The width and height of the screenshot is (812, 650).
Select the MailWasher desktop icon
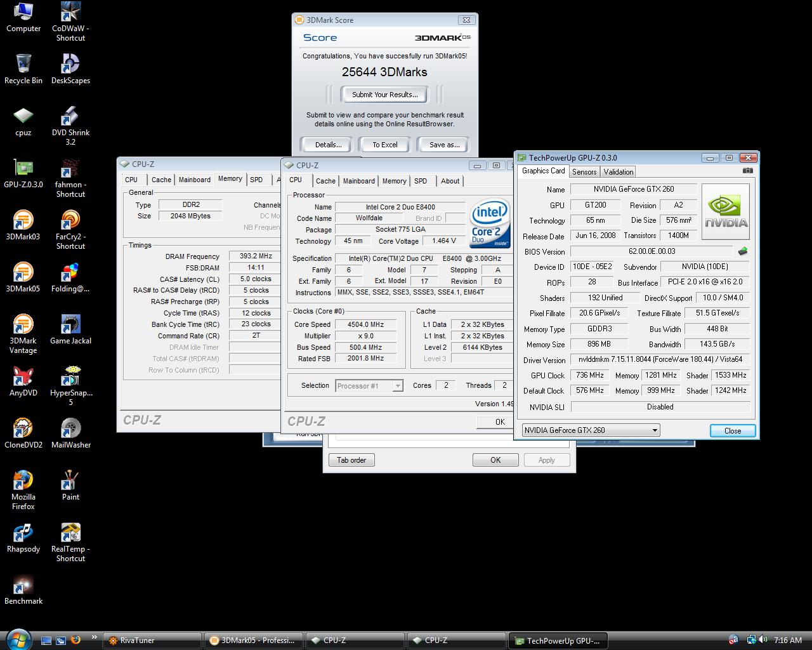point(70,434)
